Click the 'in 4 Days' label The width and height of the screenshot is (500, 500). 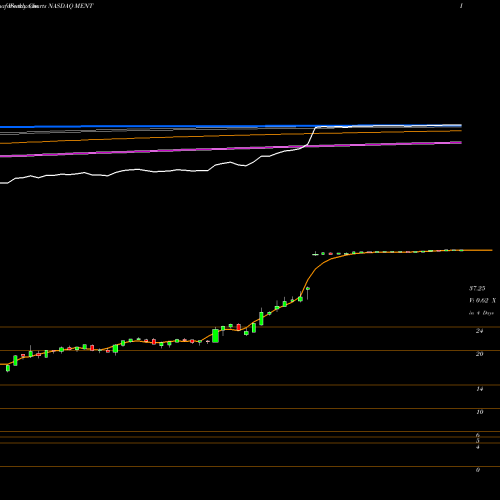481,313
